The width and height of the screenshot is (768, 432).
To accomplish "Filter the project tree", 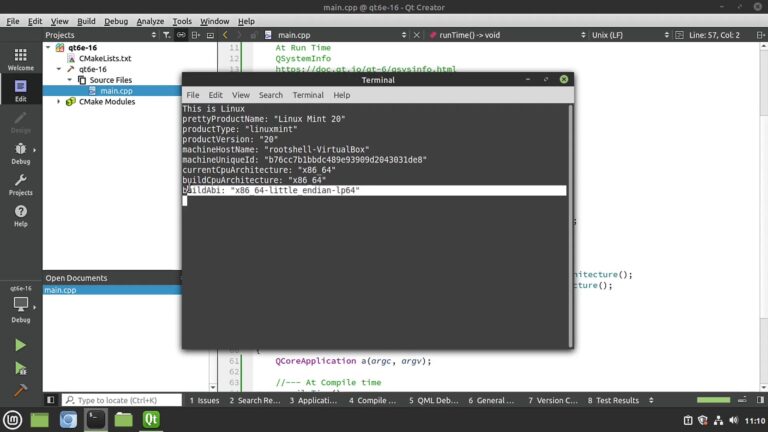I will (167, 35).
